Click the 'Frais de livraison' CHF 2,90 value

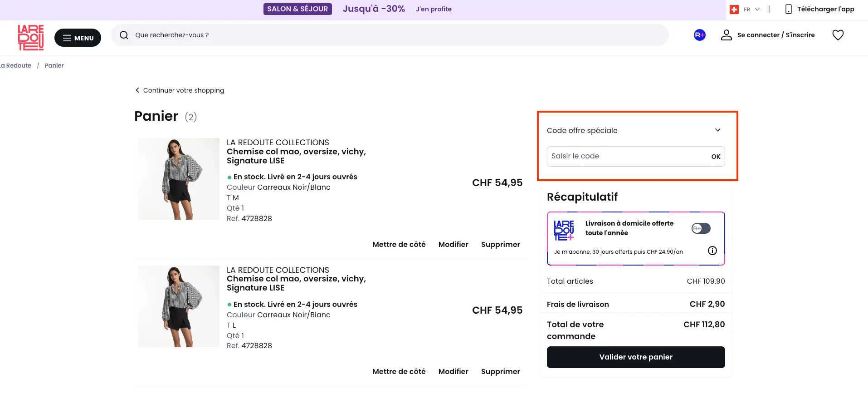(707, 304)
